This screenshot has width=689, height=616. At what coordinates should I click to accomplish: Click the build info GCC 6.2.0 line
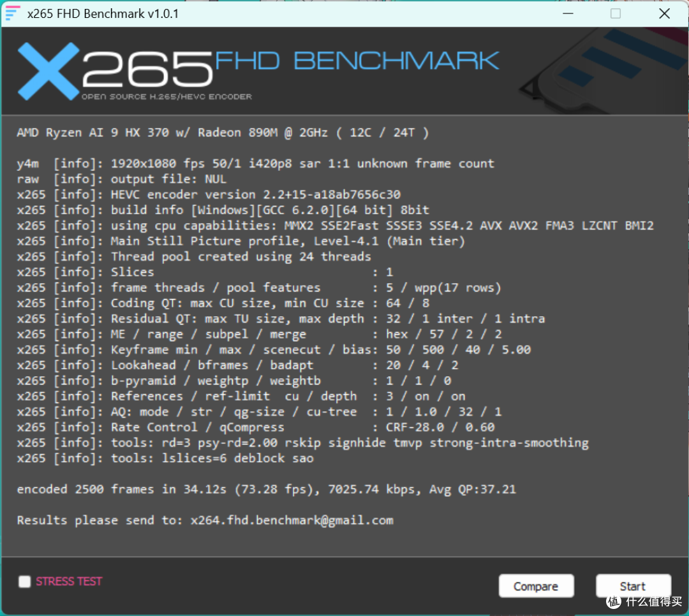point(223,210)
